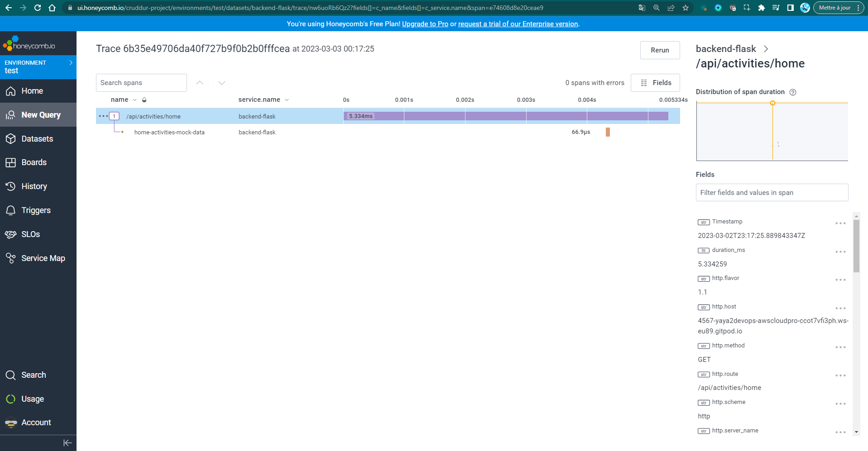This screenshot has width=868, height=451.
Task: Expand the breadcrumb chevron after backend-flask
Action: 766,49
